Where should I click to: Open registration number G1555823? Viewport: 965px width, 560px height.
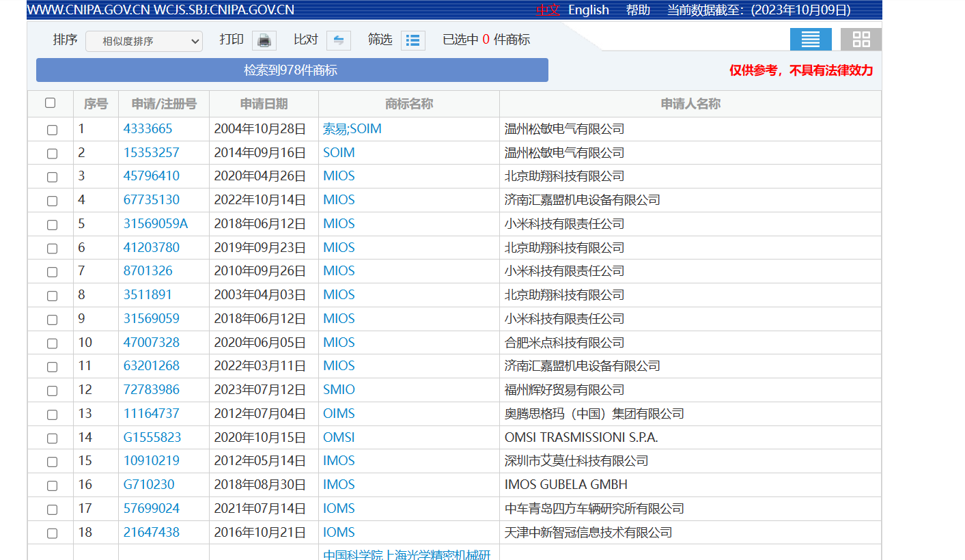[152, 437]
